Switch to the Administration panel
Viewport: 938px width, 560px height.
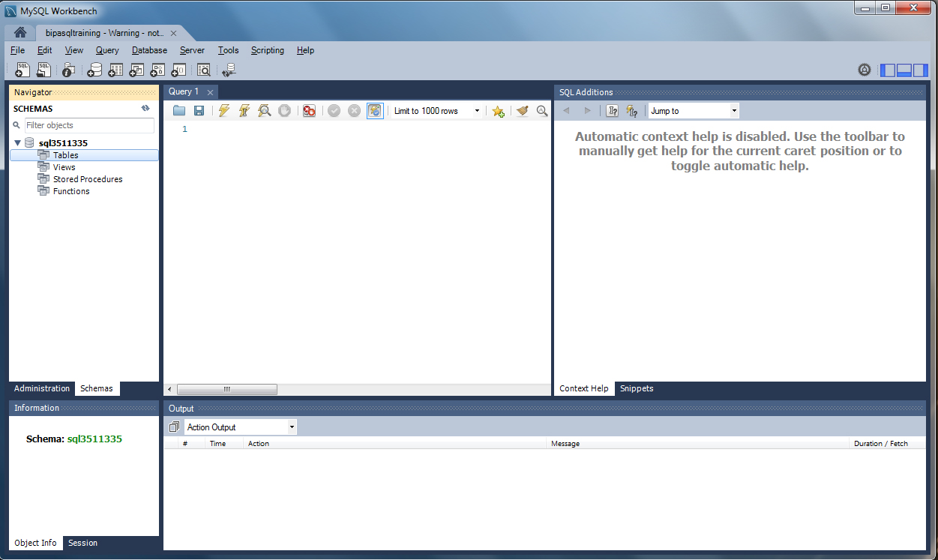[41, 388]
